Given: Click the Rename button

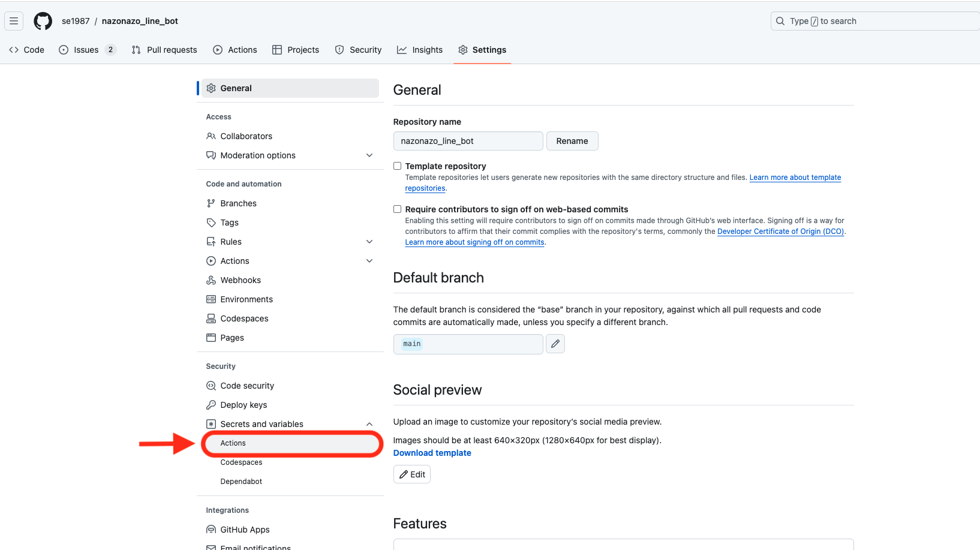Looking at the screenshot, I should tap(572, 141).
